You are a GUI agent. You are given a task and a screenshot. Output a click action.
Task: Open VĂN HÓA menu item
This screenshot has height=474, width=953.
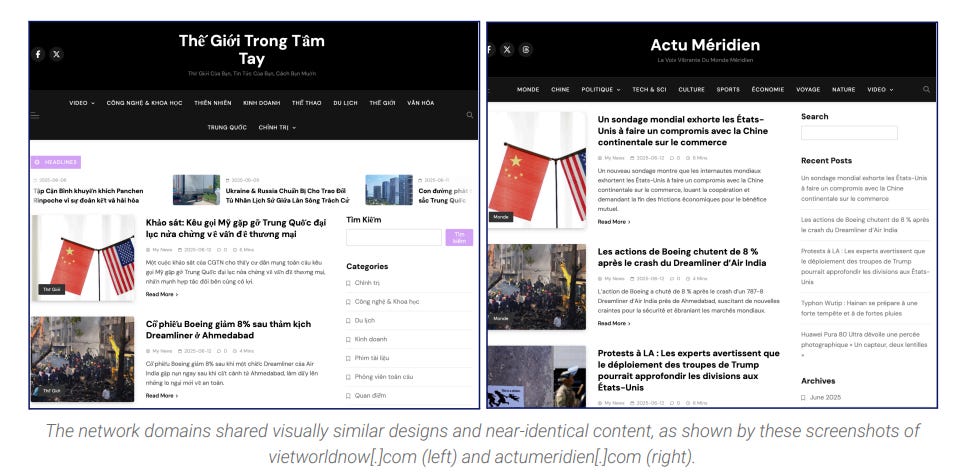click(421, 103)
